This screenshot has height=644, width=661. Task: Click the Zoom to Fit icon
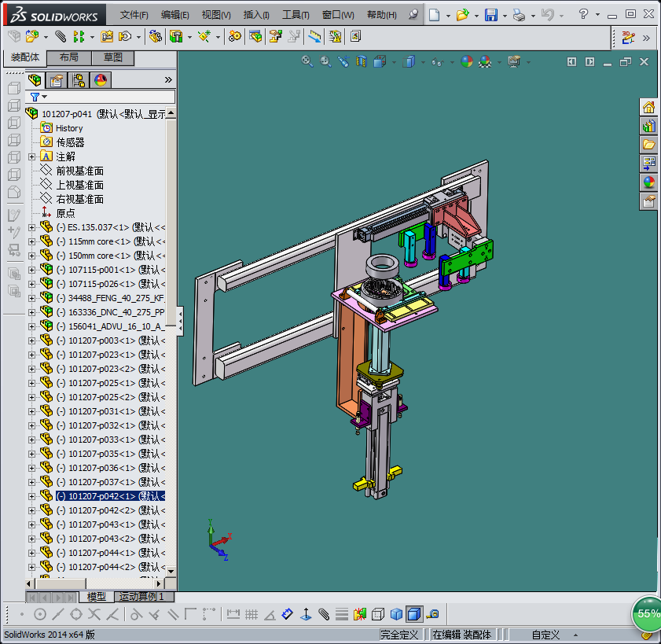[x=307, y=61]
